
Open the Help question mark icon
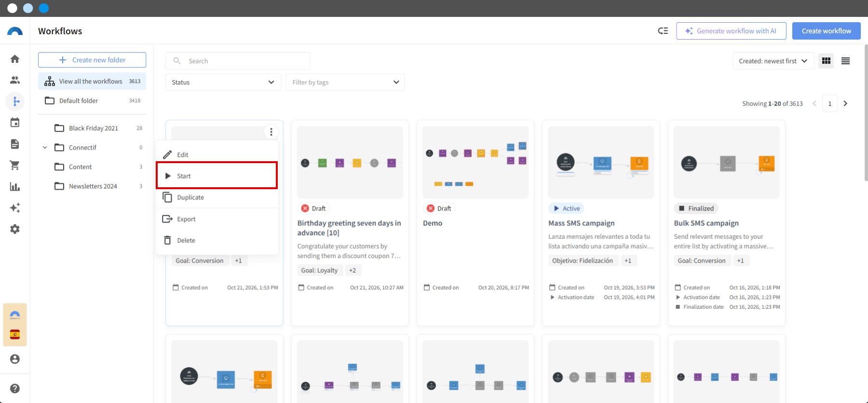(x=15, y=389)
